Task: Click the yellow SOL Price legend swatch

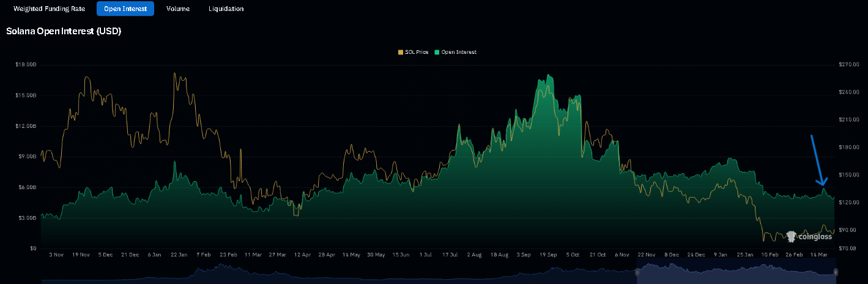Action: pos(401,52)
